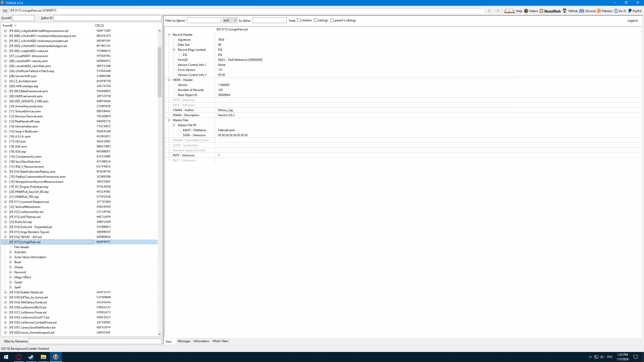Toggle the parent's siblings checkbox
This screenshot has width=644, height=362.
point(332,20)
